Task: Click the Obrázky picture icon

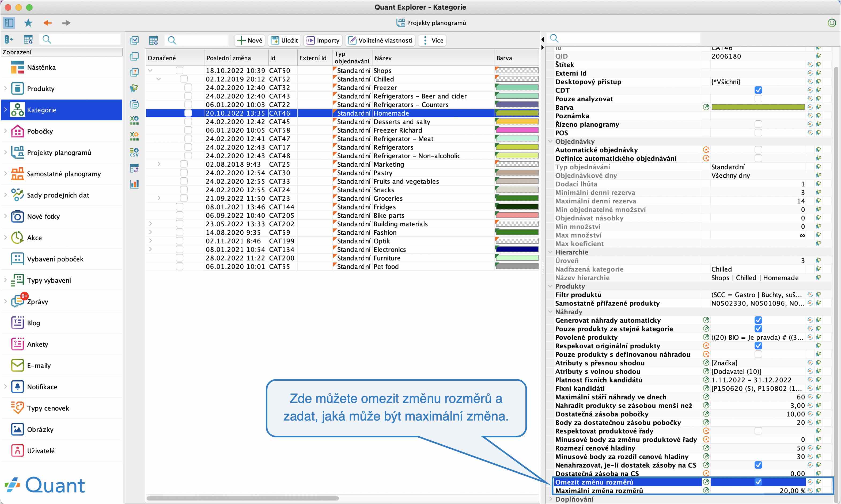Action: [x=17, y=429]
